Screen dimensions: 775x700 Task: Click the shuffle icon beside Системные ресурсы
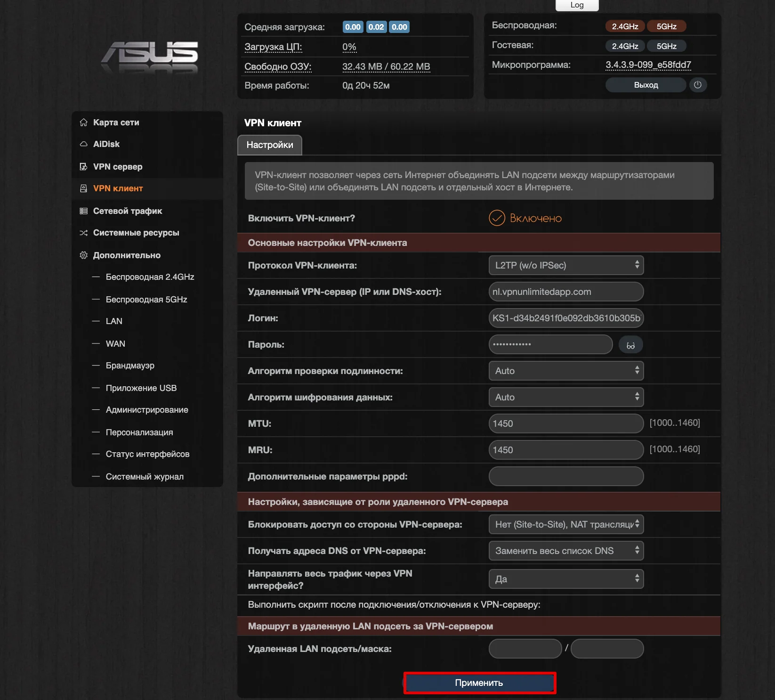pyautogui.click(x=83, y=233)
